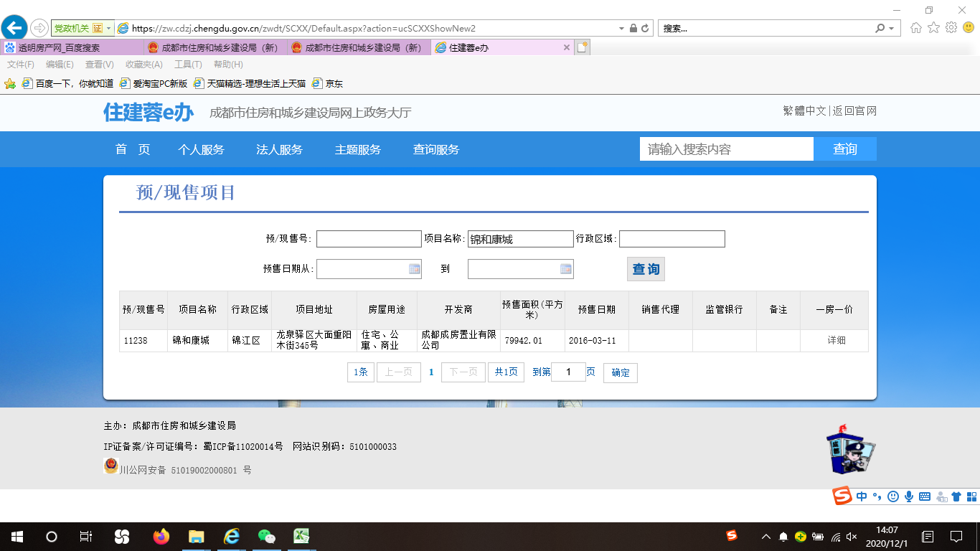The height and width of the screenshot is (551, 980).
Task: Open the calendar picker for start date
Action: tap(414, 269)
